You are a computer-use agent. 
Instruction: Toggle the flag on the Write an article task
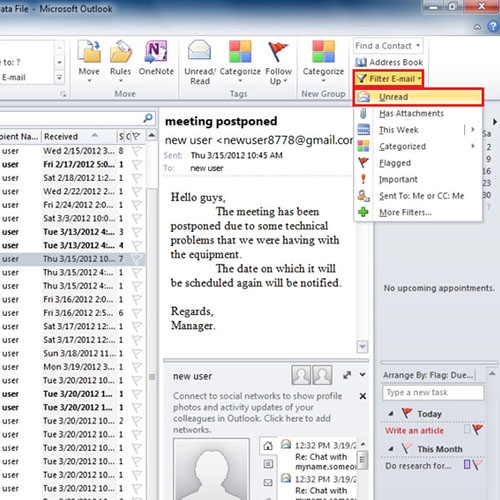478,429
